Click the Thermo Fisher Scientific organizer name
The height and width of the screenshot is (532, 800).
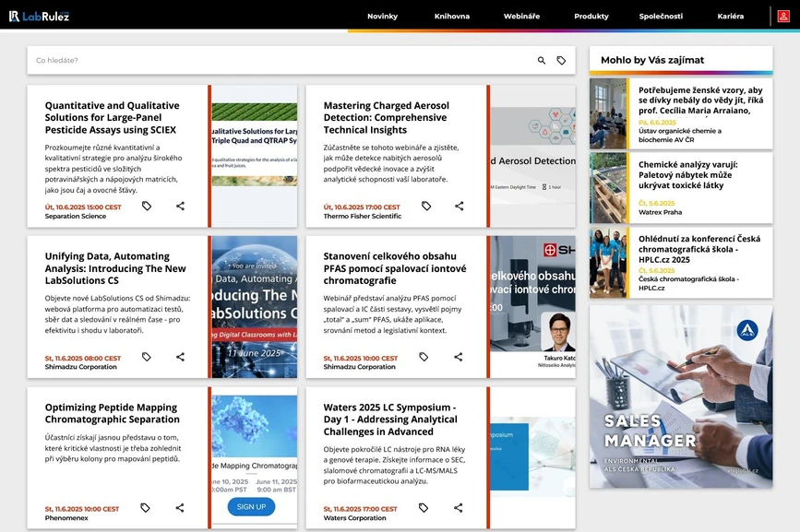tap(363, 216)
